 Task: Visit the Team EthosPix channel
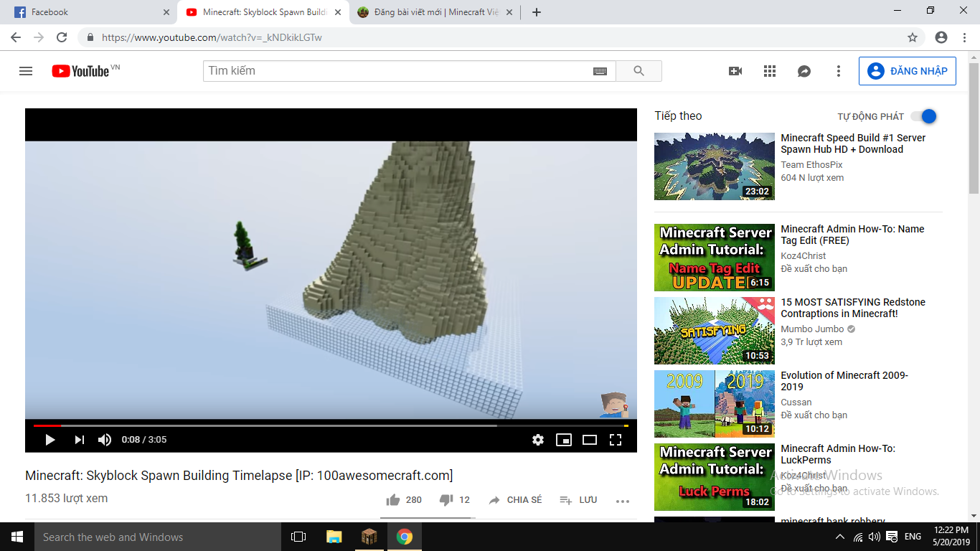click(x=811, y=165)
